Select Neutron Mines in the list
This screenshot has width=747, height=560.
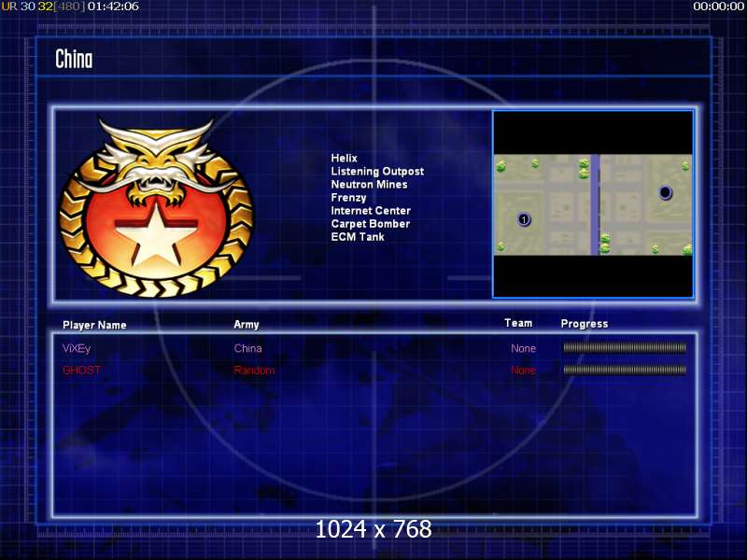click(x=369, y=184)
